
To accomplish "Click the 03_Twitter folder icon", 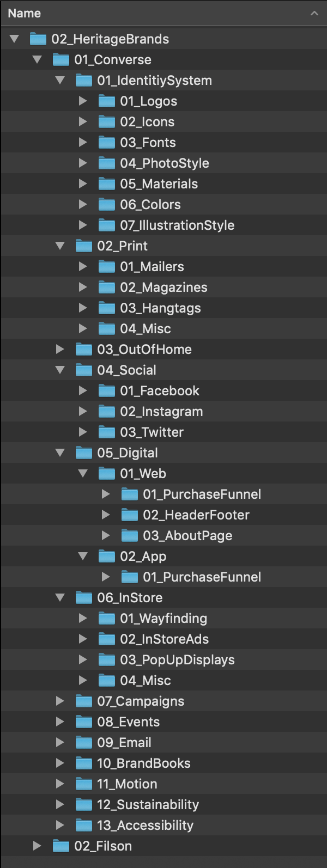I will [107, 432].
